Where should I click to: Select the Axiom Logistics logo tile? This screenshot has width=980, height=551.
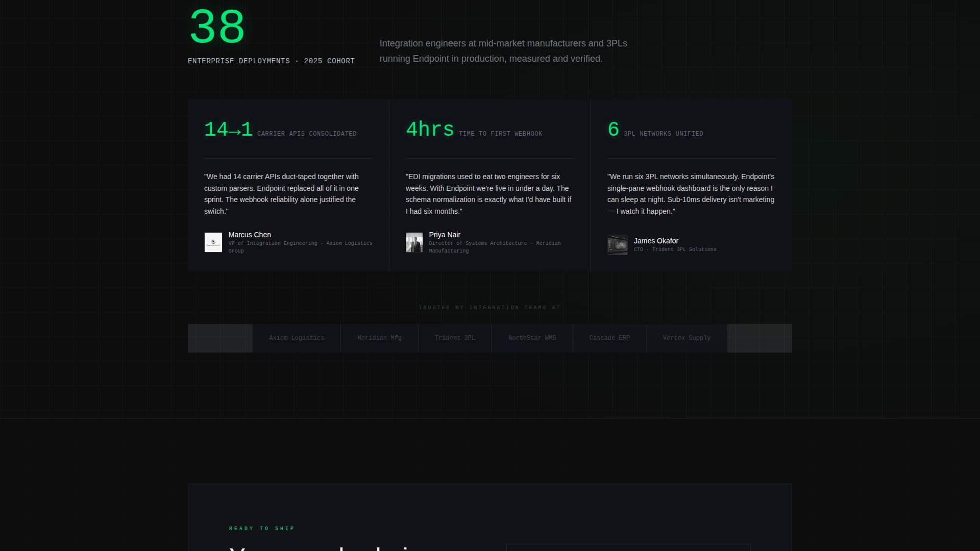coord(297,338)
